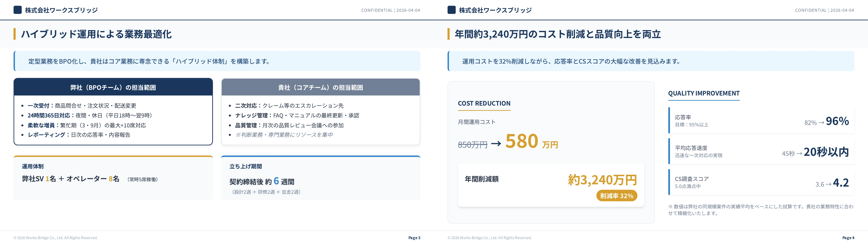This screenshot has width=868, height=244.
Task: Click the italic note ※判断業務・専門業務にリソースを集中
Action: pyautogui.click(x=284, y=135)
